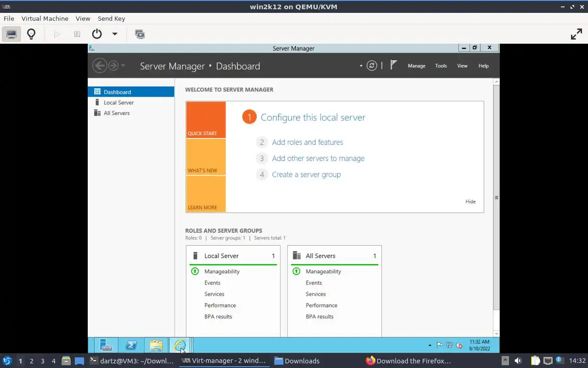Click Configure this local server
Viewport: 588px width, 368px height.
click(x=313, y=117)
